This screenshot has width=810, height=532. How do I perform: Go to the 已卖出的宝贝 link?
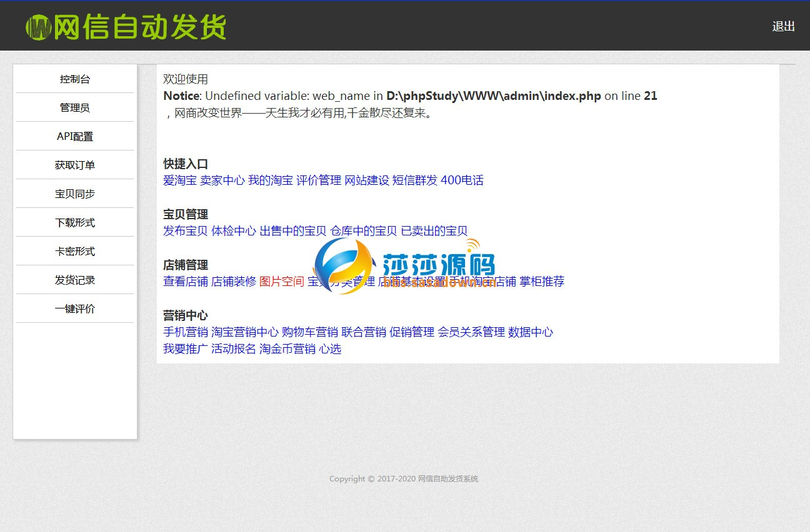pyautogui.click(x=434, y=231)
